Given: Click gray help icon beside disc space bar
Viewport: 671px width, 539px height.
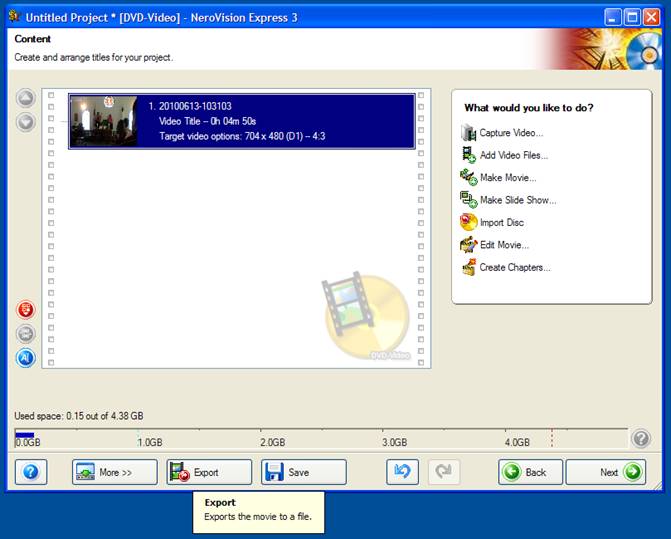Looking at the screenshot, I should tap(641, 438).
